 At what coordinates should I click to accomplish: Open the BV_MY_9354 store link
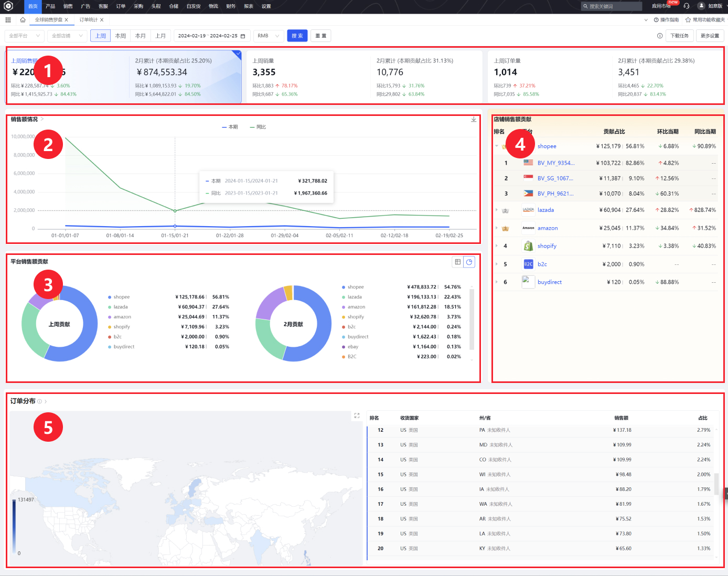tap(555, 163)
